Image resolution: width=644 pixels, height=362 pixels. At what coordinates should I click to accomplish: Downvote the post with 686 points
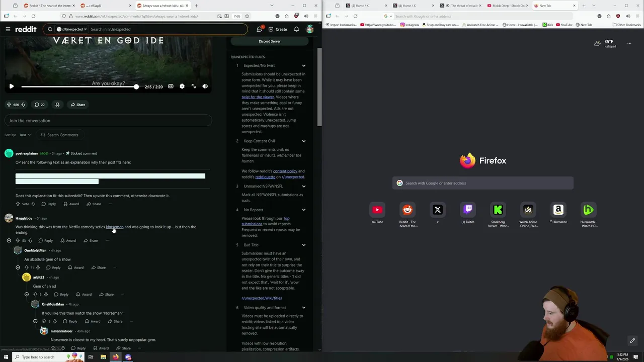23,105
